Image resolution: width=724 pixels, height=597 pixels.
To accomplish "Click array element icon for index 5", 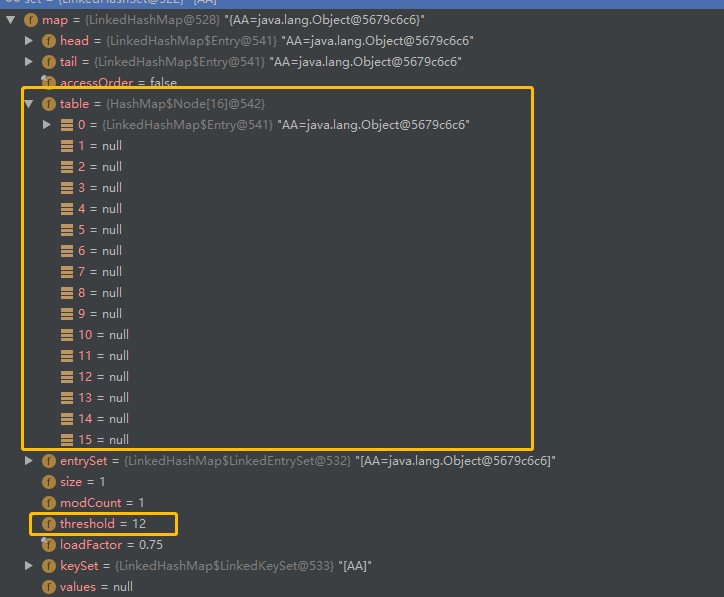I will tap(67, 230).
